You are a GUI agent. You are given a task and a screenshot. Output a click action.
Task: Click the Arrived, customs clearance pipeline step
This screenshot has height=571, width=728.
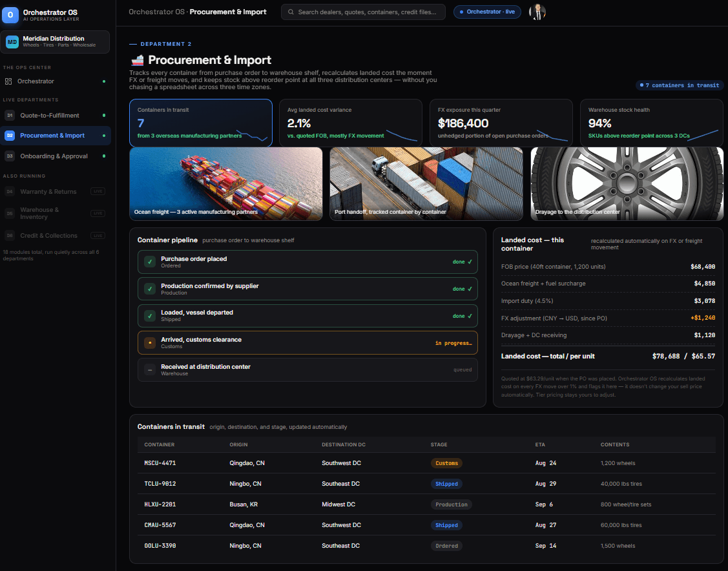pyautogui.click(x=307, y=342)
